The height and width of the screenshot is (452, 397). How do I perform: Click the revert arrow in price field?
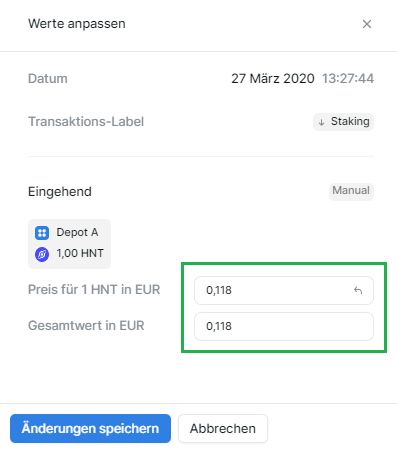[x=358, y=290]
